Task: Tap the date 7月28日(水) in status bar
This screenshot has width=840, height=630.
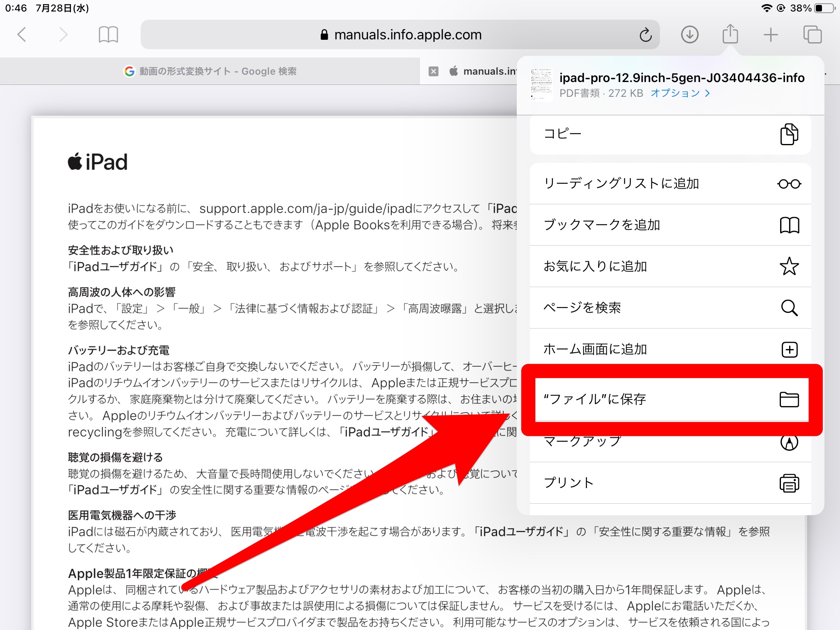Action: click(x=62, y=8)
